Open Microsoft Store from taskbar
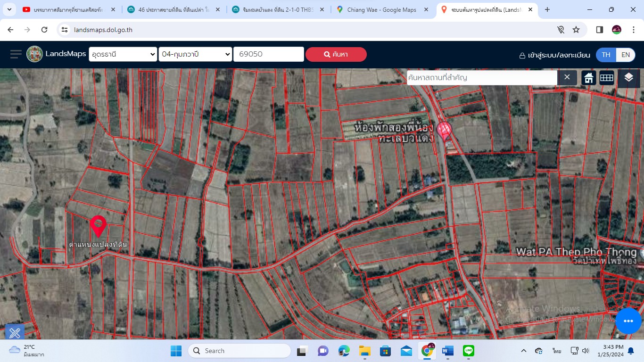This screenshot has height=362, width=644. click(x=385, y=351)
